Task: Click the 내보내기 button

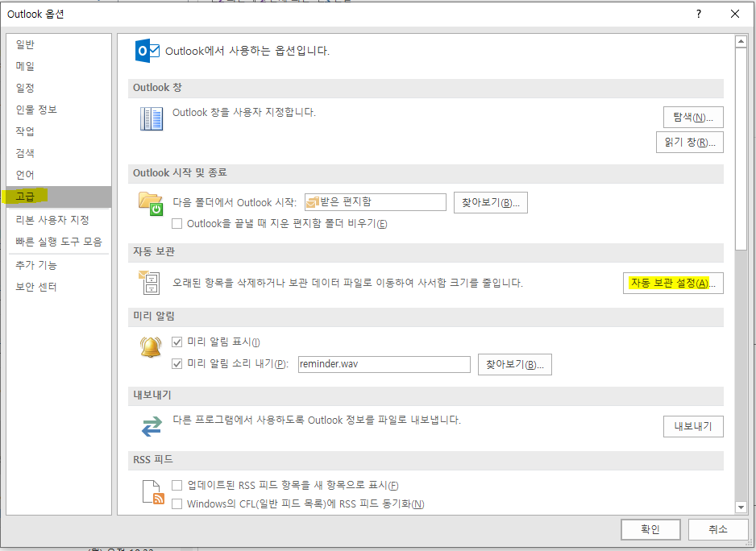Action: coord(693,427)
